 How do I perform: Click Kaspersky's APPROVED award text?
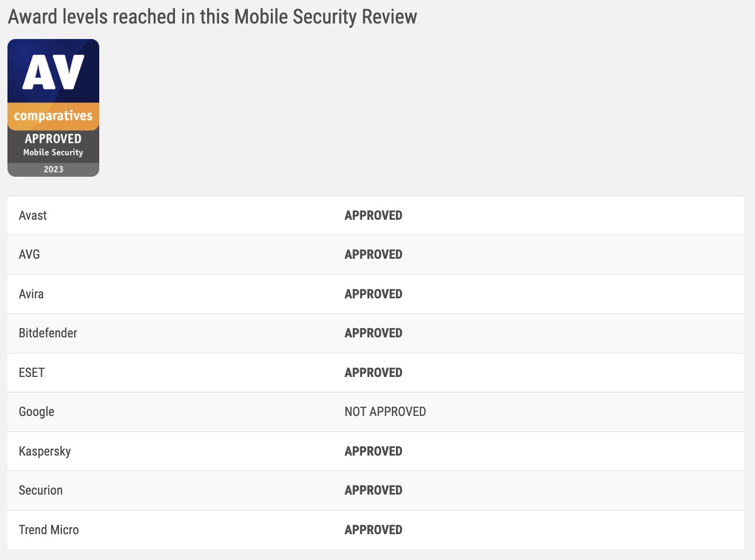(373, 452)
